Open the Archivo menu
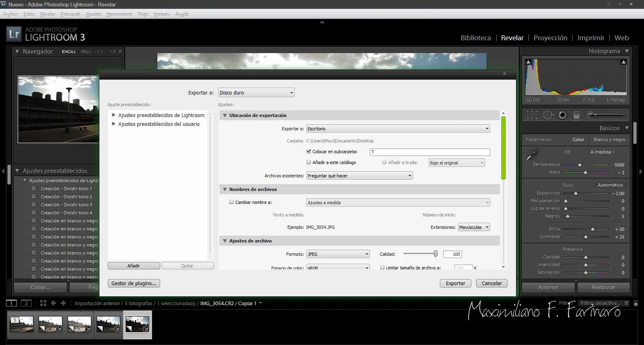This screenshot has width=644, height=345. [10, 14]
